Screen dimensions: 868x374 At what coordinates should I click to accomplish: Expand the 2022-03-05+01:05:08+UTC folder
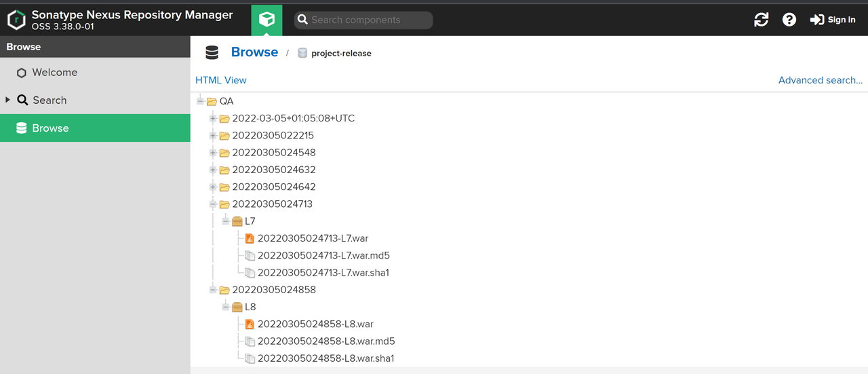[x=213, y=118]
